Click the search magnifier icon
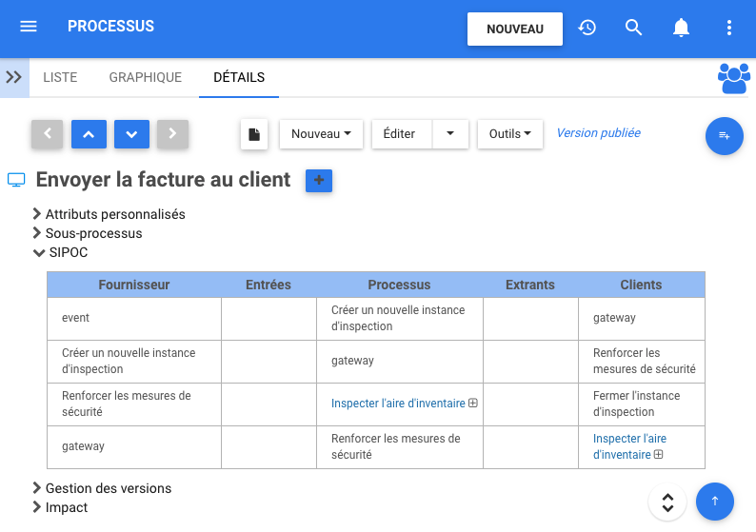756x532 pixels. 634,28
